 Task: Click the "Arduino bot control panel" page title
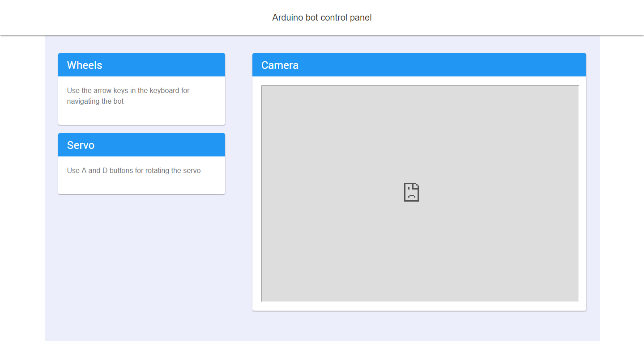pos(322,17)
